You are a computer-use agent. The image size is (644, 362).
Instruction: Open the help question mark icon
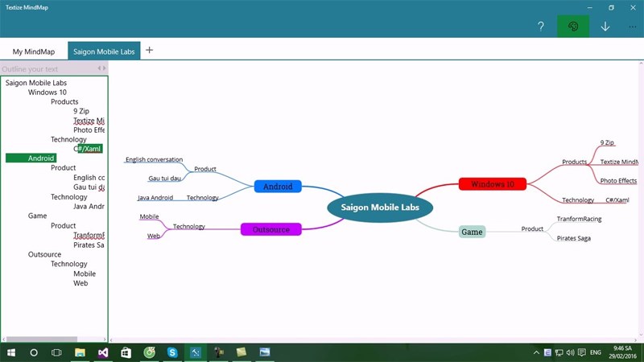pos(541,27)
